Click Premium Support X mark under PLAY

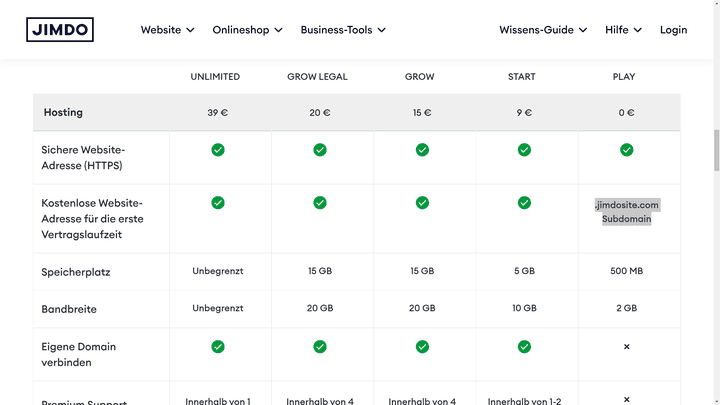click(626, 399)
